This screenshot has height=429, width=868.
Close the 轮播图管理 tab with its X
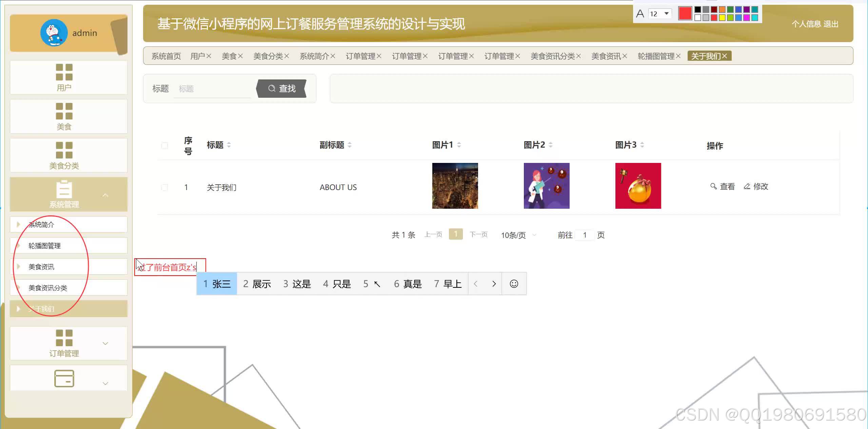click(678, 56)
